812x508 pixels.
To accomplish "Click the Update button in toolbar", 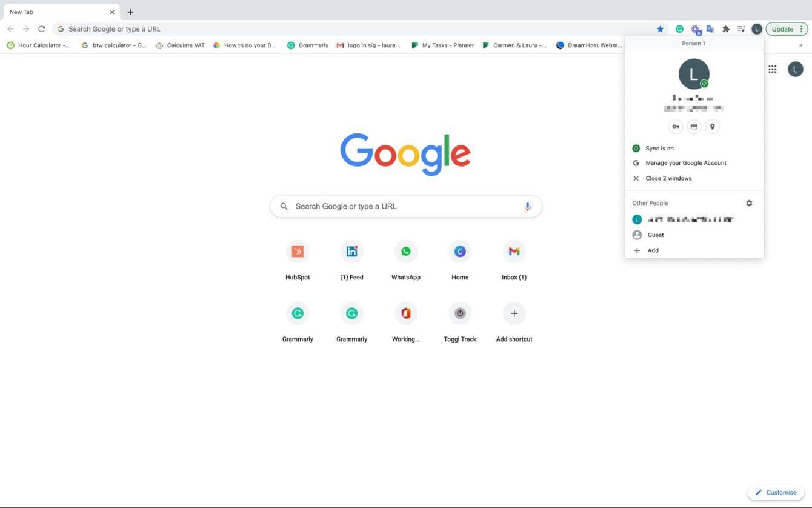I will [x=787, y=29].
